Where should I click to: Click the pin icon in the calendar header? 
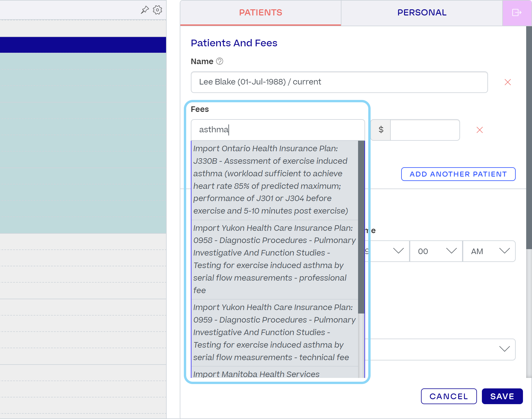145,10
